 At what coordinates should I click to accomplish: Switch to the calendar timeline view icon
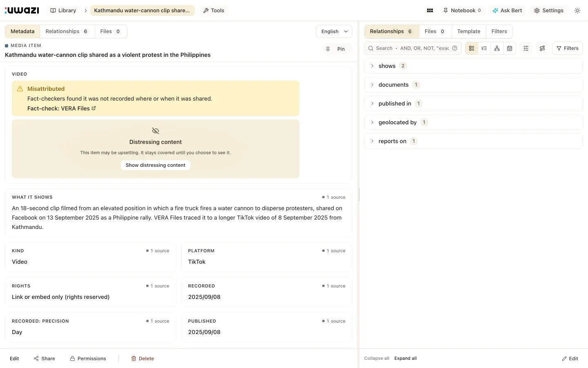510,48
